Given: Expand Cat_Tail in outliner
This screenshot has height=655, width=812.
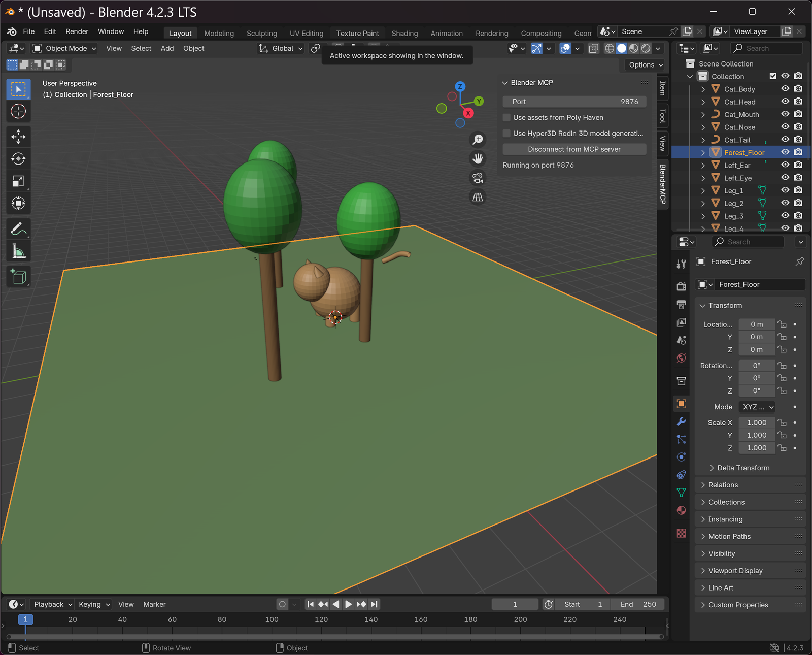Looking at the screenshot, I should (703, 140).
